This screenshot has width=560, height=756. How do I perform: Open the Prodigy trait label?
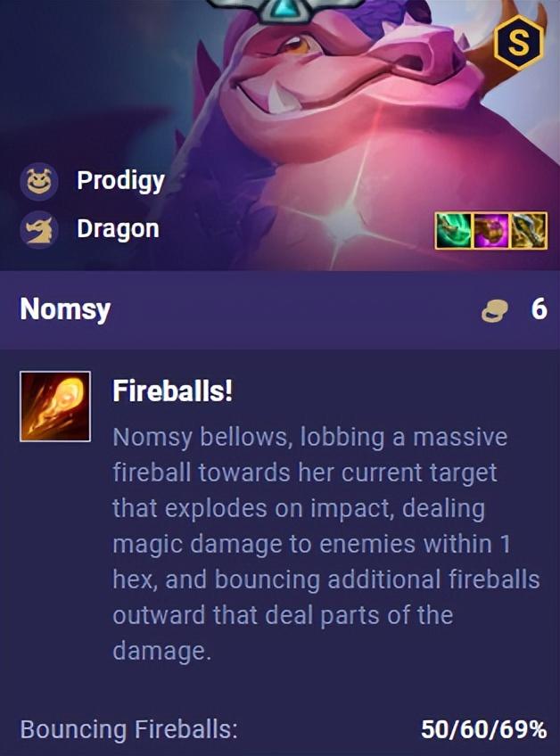[120, 181]
